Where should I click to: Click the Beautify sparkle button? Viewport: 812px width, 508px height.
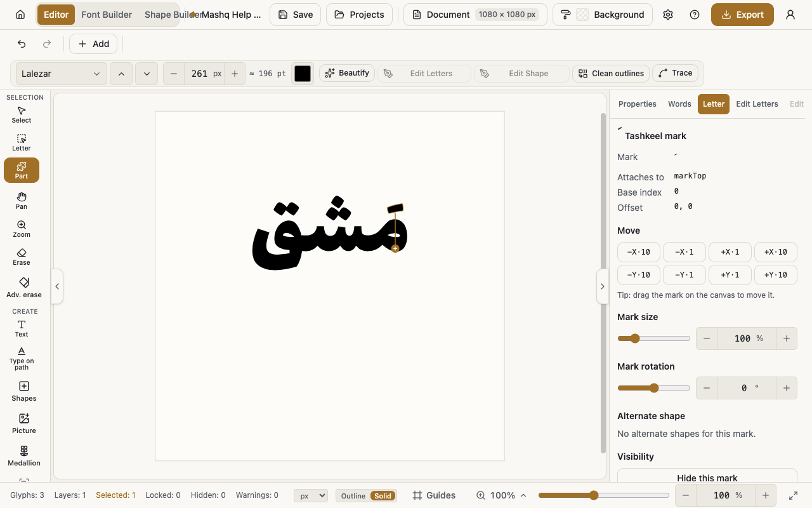[347, 73]
